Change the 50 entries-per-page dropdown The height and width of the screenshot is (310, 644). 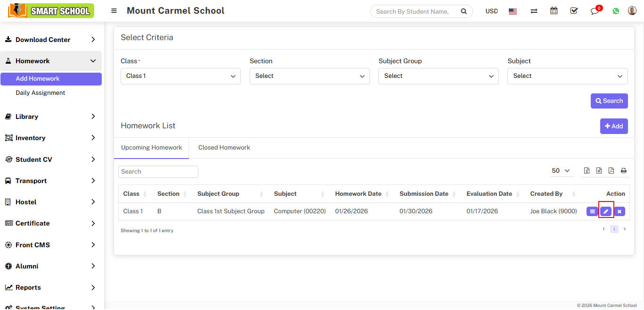coord(561,171)
